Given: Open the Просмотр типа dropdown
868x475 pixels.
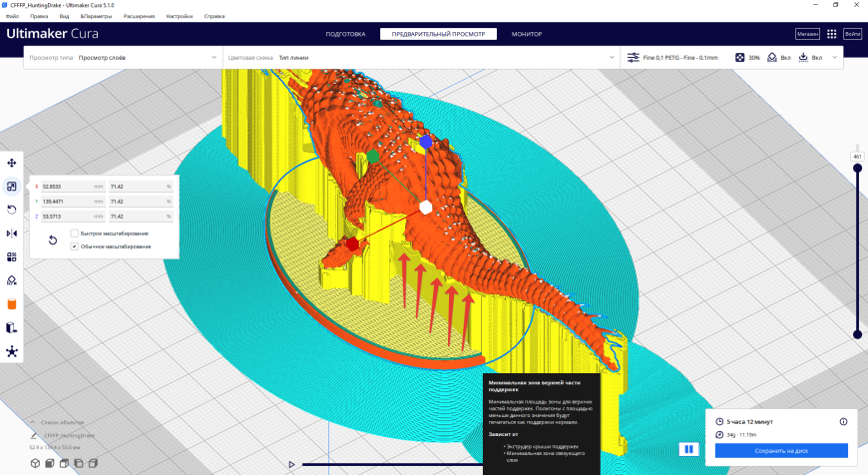Looking at the screenshot, I should pyautogui.click(x=123, y=58).
